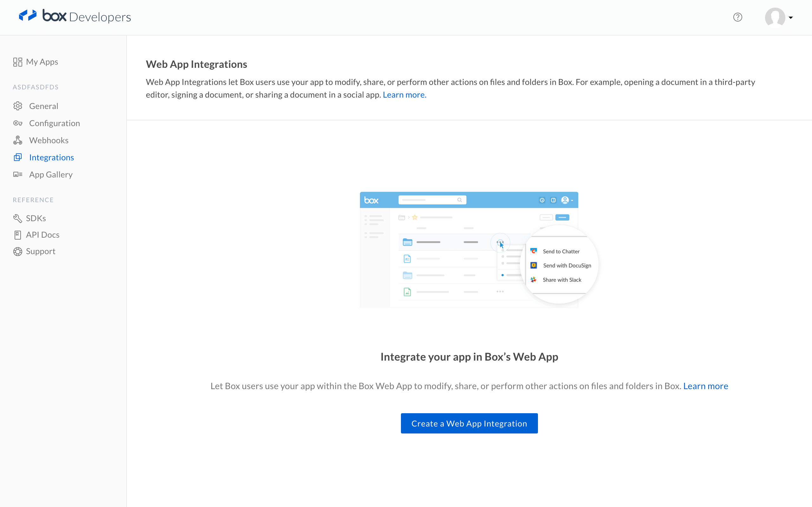Click the SDKs wrench icon
Image resolution: width=812 pixels, height=507 pixels.
(x=18, y=218)
